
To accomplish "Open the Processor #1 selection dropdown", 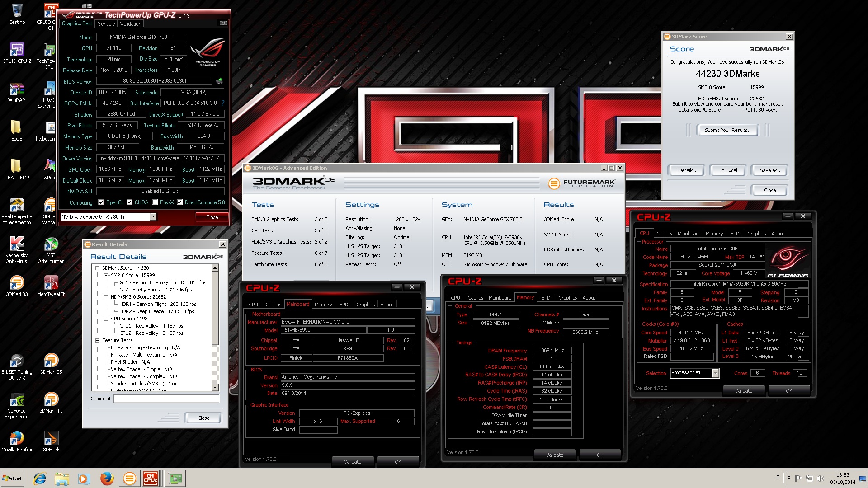I will [x=715, y=373].
